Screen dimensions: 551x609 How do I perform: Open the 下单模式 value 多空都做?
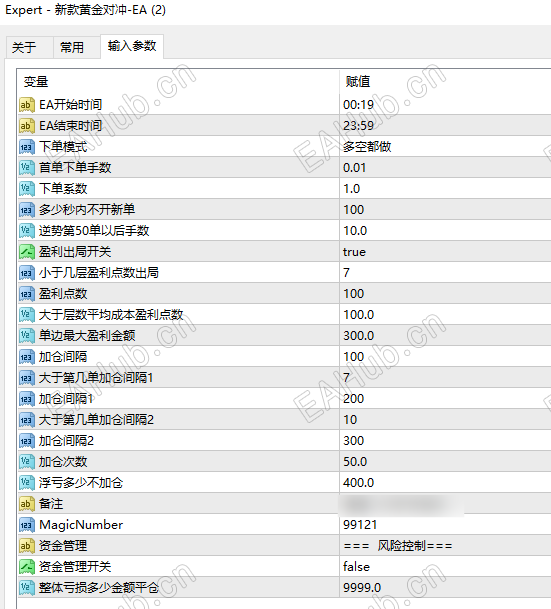click(x=367, y=146)
